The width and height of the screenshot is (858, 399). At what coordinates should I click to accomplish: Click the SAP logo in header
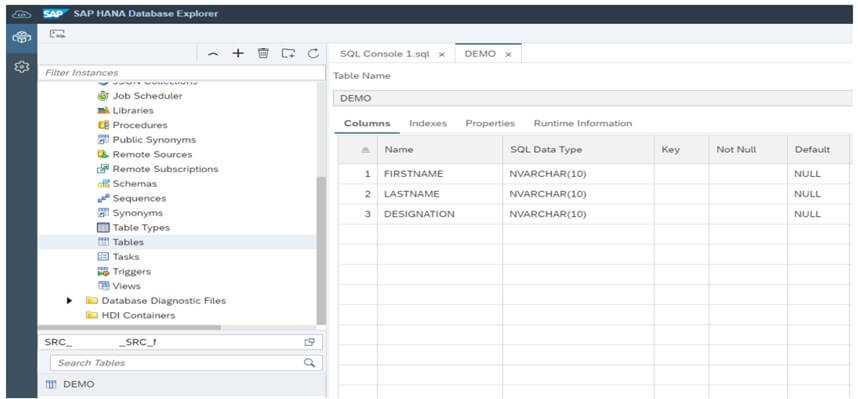[56, 13]
